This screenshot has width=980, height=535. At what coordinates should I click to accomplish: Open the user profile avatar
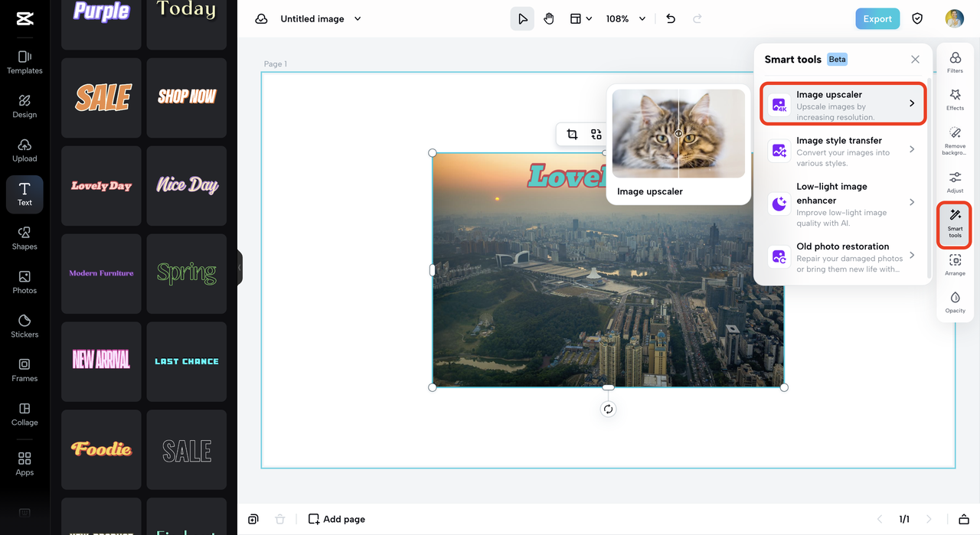pyautogui.click(x=954, y=18)
